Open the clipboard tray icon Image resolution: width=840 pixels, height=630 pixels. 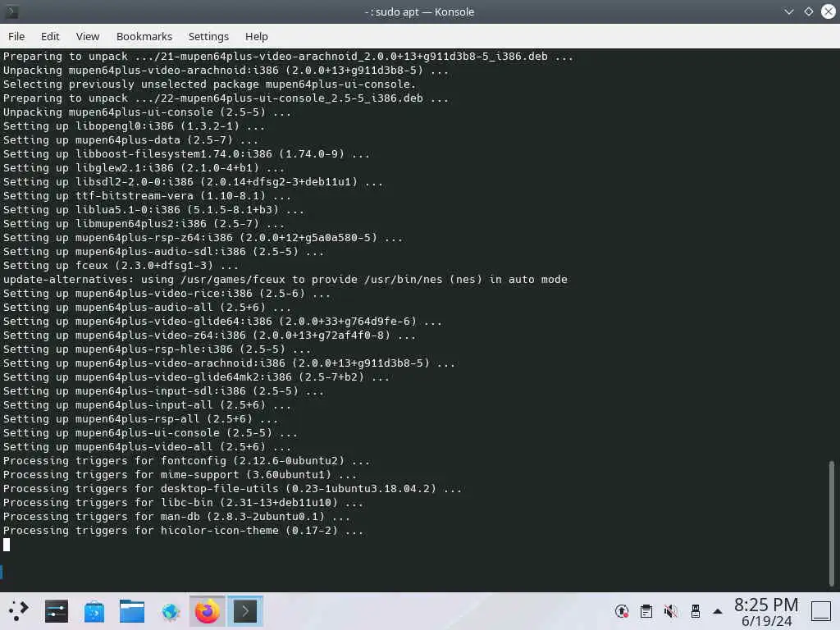646,610
